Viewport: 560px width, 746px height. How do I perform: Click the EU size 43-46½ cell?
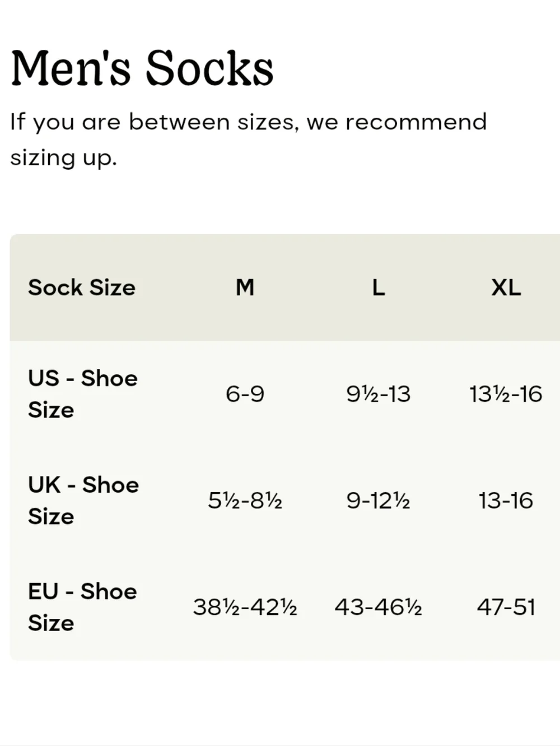point(379,607)
